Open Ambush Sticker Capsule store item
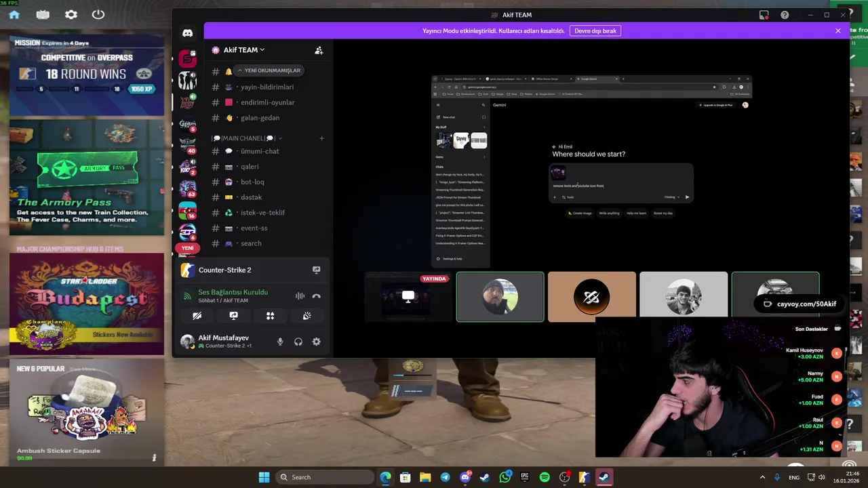 pos(87,413)
